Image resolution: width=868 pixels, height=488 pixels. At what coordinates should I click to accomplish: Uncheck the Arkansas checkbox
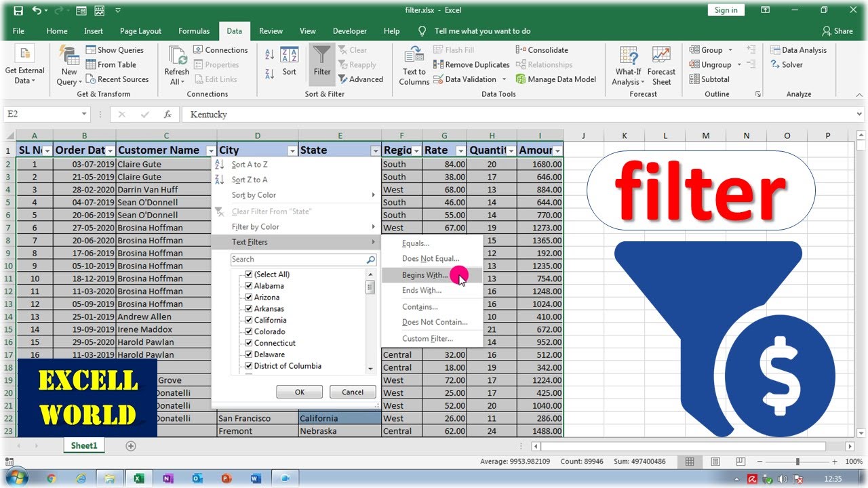tap(249, 309)
